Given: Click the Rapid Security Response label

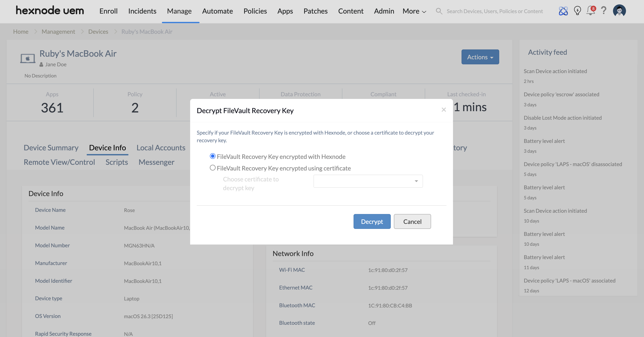Looking at the screenshot, I should [x=63, y=334].
